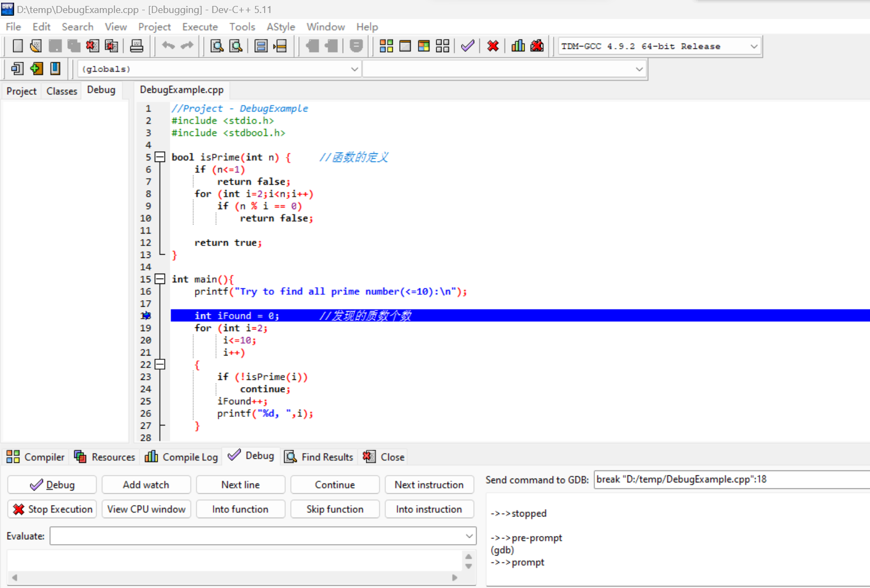Click the Replace magnifier icon
This screenshot has height=588, width=870.
tap(236, 46)
